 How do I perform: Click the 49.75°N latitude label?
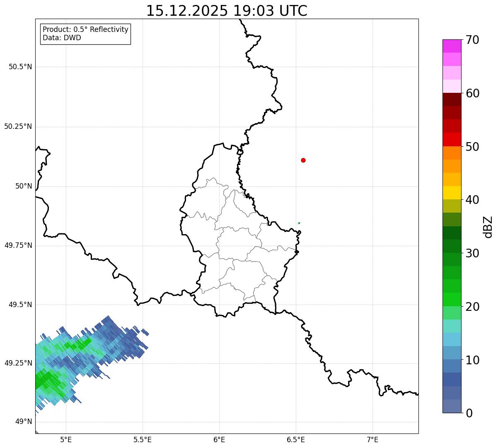pyautogui.click(x=18, y=246)
